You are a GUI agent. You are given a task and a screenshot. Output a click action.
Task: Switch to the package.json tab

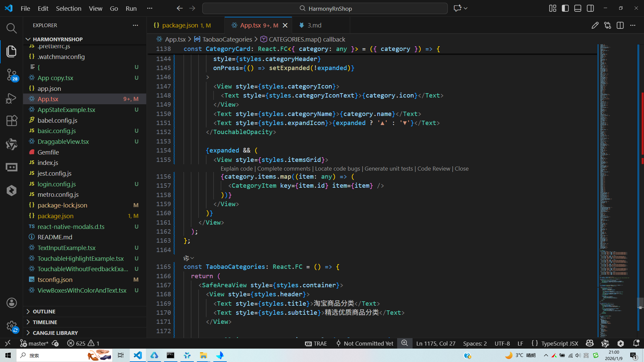180,25
